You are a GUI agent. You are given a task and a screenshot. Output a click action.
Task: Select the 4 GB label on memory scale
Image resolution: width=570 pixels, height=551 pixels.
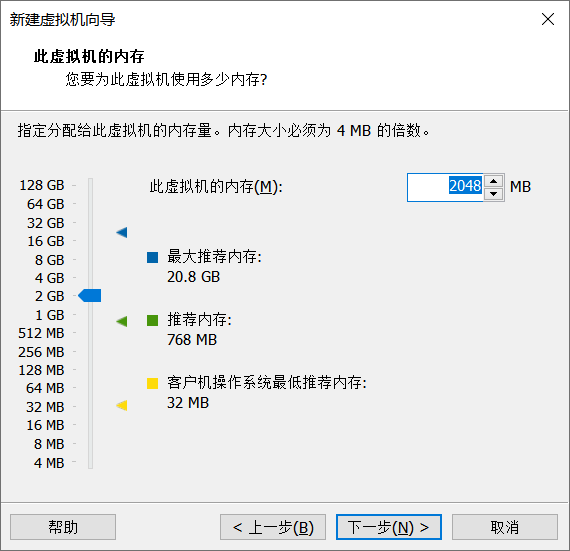pos(50,278)
